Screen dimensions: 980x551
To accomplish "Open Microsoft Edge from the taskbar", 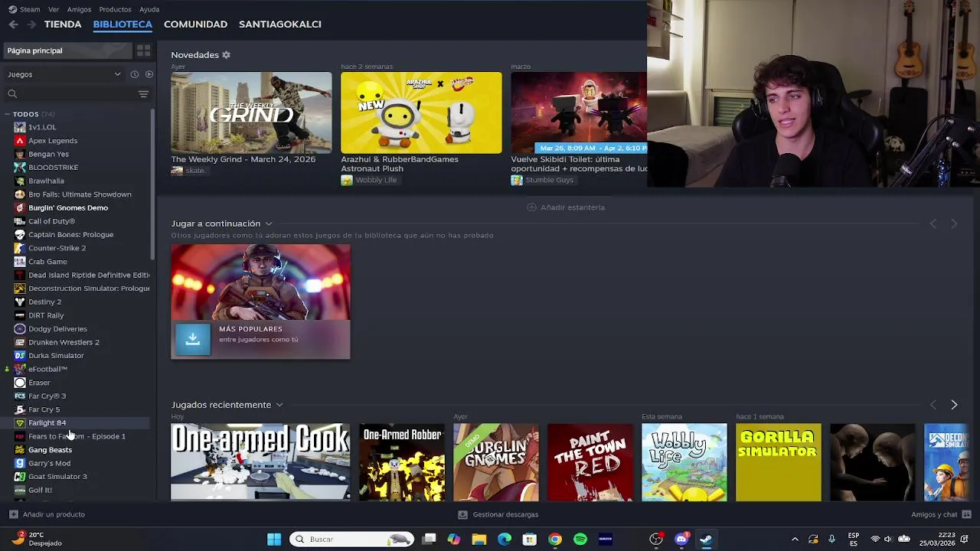I will coord(505,540).
